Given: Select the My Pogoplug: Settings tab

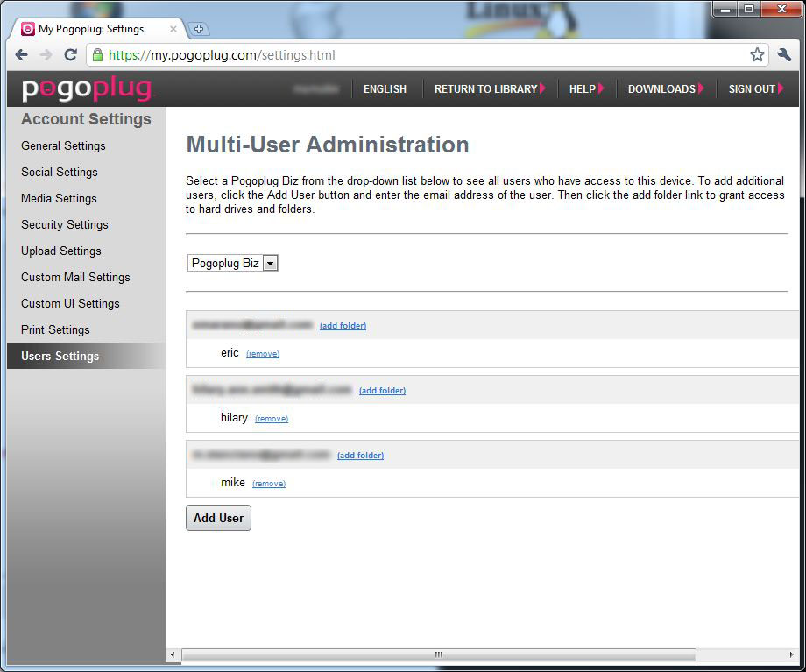Looking at the screenshot, I should tap(97, 29).
